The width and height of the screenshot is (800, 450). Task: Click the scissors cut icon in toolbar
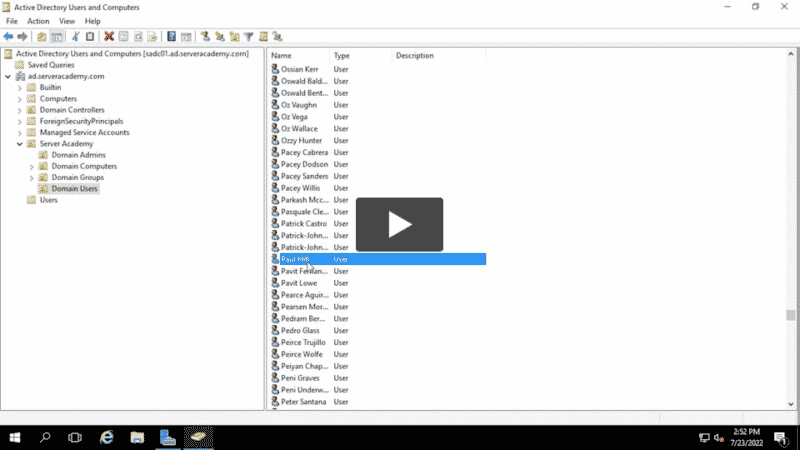(76, 37)
